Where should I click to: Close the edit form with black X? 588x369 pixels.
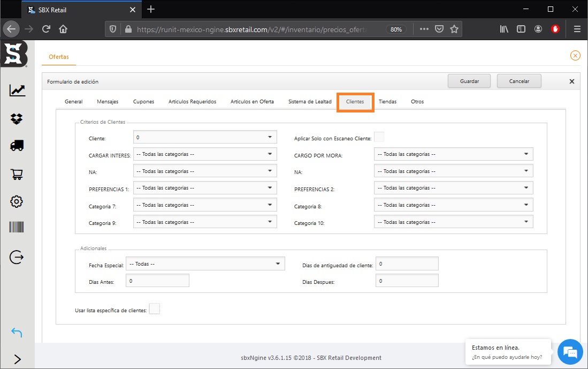pyautogui.click(x=572, y=81)
